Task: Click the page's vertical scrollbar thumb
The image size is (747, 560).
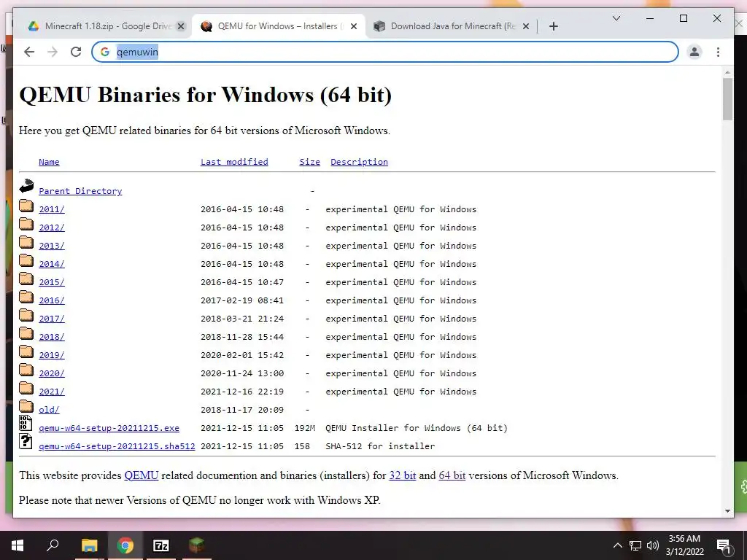Action: pyautogui.click(x=727, y=99)
